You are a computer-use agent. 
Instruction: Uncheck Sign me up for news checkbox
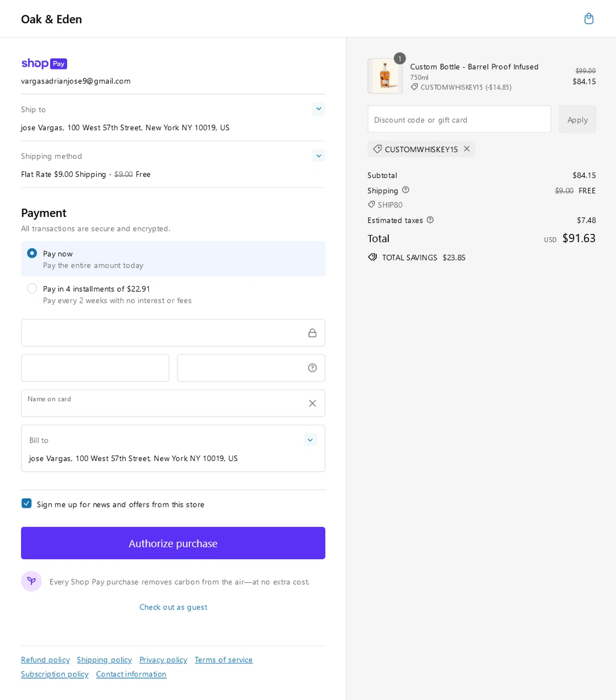coord(27,504)
